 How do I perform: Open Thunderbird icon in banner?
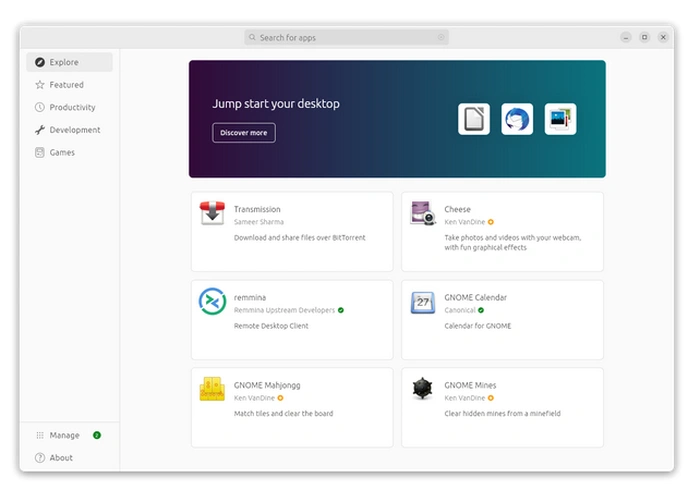[x=517, y=119]
